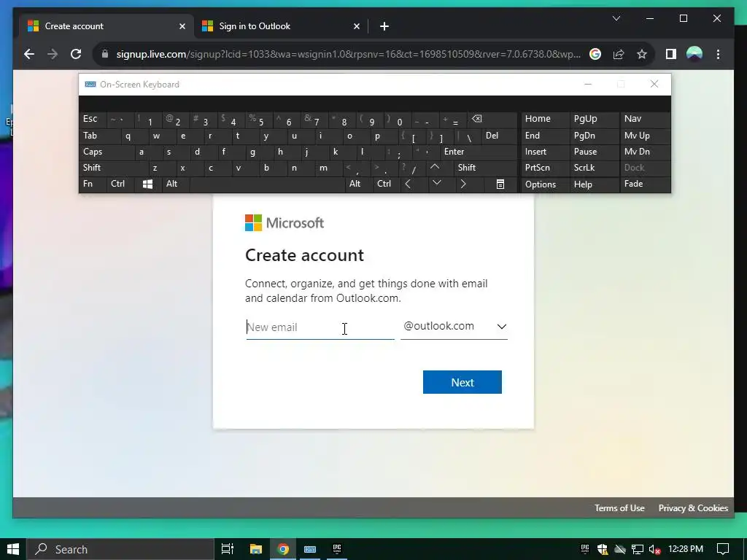Click the PgUp key on On-Screen Keyboard

tap(595, 119)
